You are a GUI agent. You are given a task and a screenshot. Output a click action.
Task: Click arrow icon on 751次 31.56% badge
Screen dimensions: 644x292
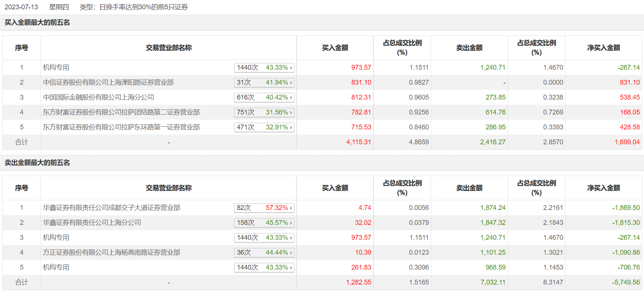click(291, 113)
